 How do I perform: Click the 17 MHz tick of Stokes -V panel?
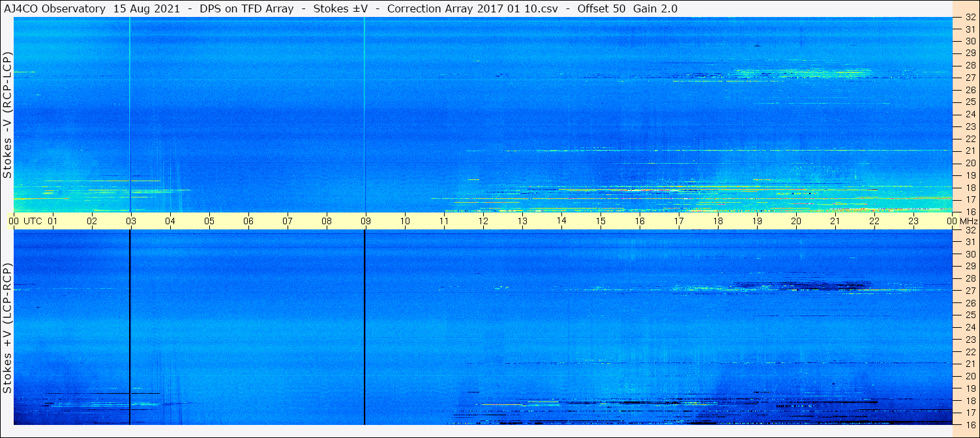point(970,199)
